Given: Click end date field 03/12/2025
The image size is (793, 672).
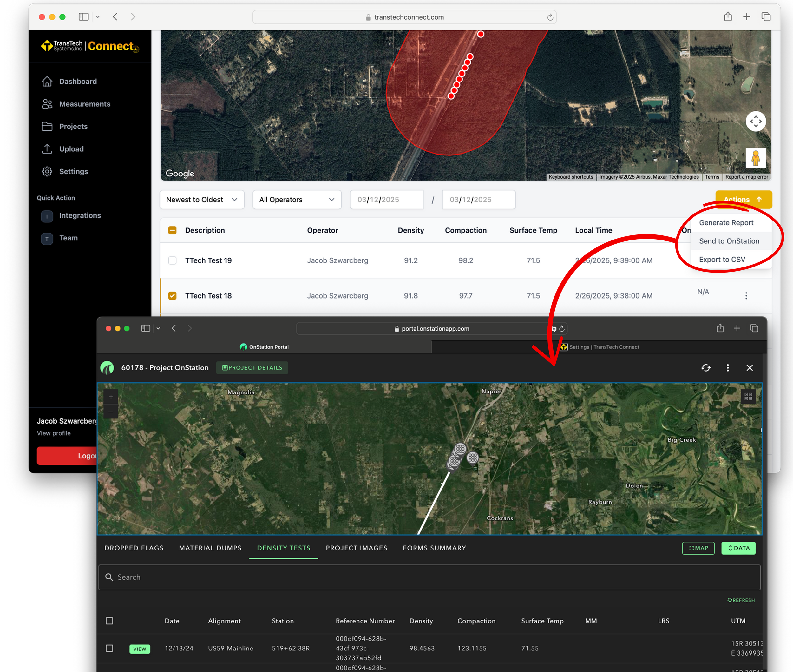Looking at the screenshot, I should (x=478, y=200).
